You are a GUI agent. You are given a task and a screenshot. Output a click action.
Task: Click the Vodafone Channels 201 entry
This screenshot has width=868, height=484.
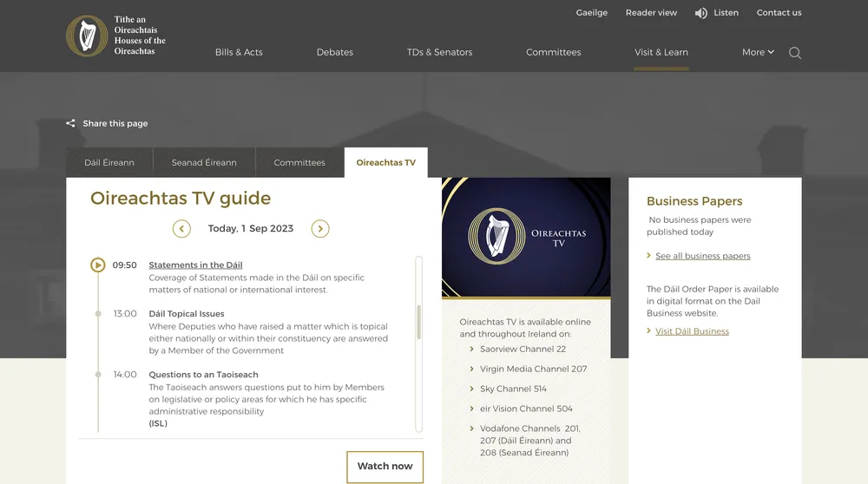529,441
